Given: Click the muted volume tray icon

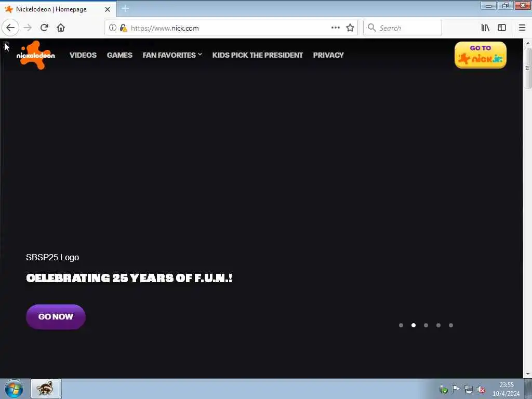Looking at the screenshot, I should [481, 390].
